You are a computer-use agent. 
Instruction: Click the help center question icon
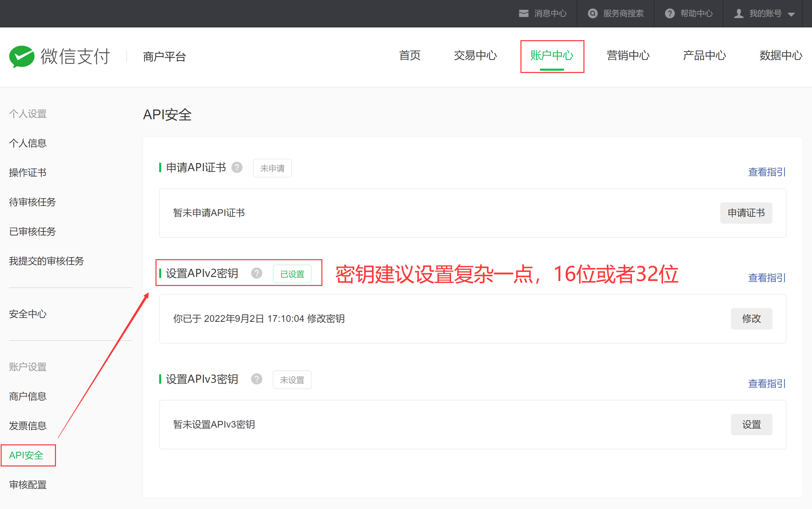(x=670, y=13)
